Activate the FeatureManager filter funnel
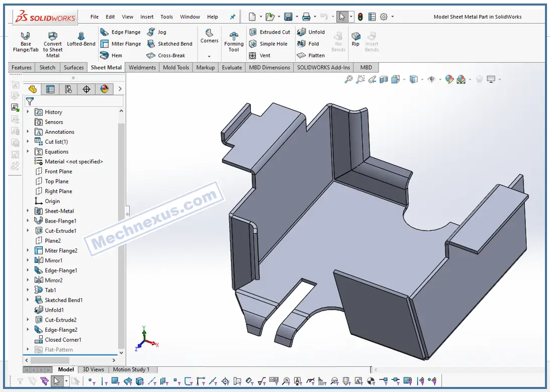The width and height of the screenshot is (550, 392). 29,101
